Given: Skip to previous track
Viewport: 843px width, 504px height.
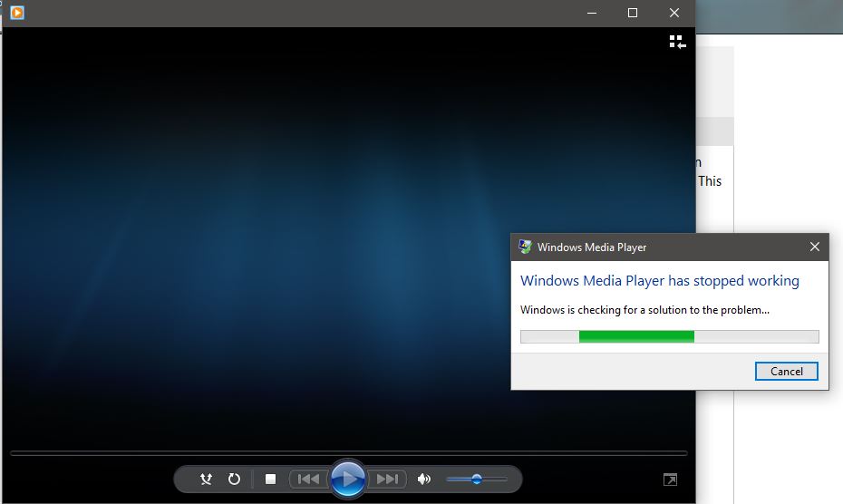Looking at the screenshot, I should 308,479.
